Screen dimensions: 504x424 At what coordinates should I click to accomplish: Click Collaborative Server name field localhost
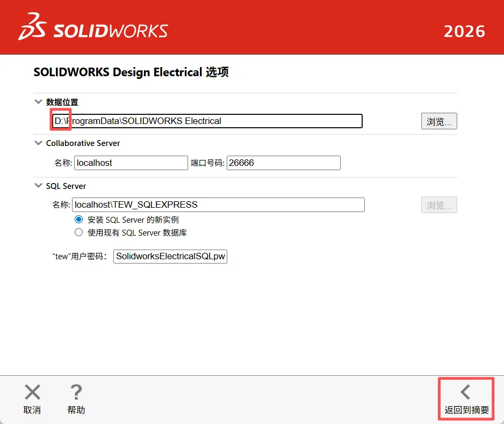(x=131, y=163)
